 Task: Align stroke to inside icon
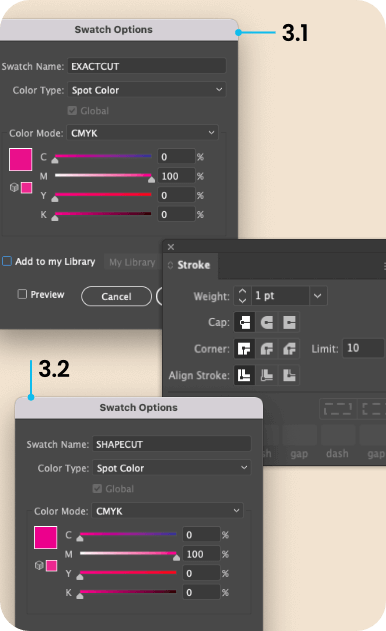click(x=267, y=375)
